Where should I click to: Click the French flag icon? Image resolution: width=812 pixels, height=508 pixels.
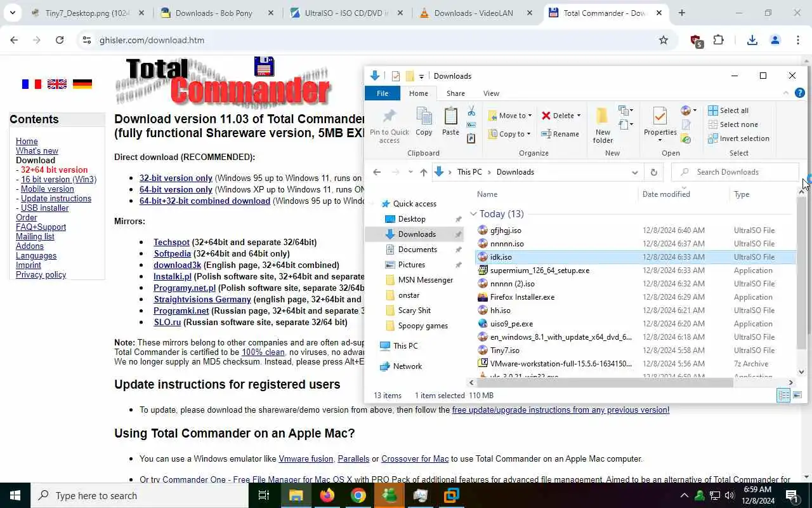click(31, 84)
